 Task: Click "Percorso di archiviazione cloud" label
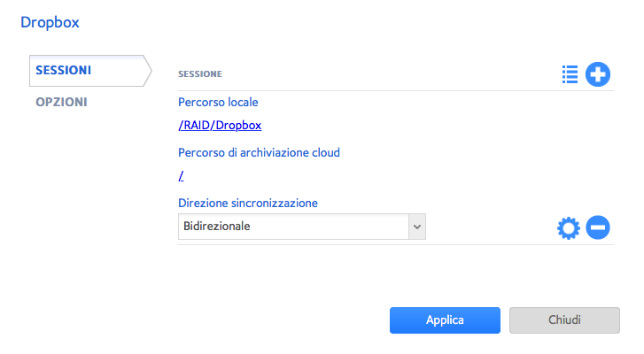pyautogui.click(x=259, y=152)
